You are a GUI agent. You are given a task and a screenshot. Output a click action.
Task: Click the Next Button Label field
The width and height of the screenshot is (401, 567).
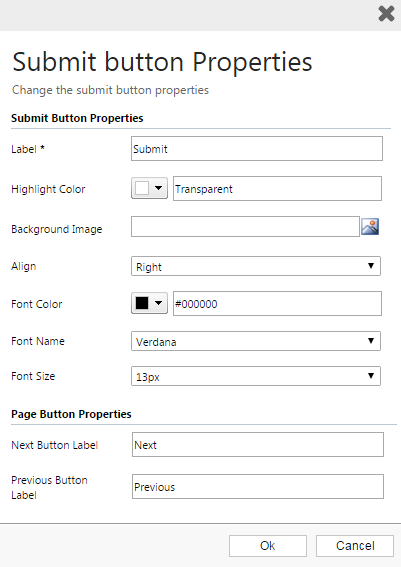coord(258,444)
